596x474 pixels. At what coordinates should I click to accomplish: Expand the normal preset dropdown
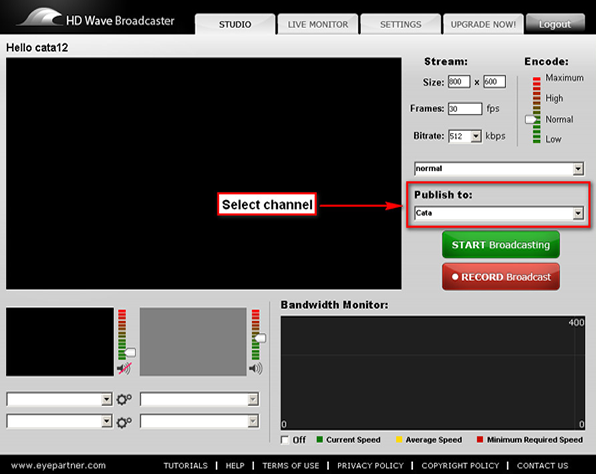click(499, 168)
